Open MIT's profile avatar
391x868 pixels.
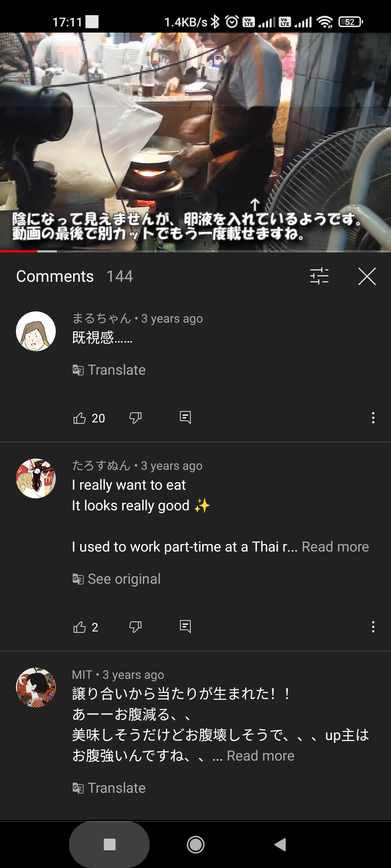pyautogui.click(x=36, y=687)
